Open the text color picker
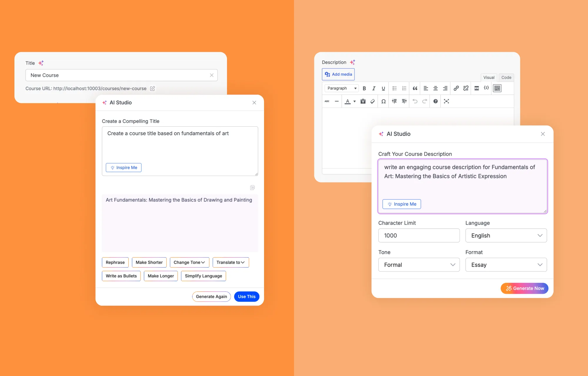This screenshot has width=588, height=376. pyautogui.click(x=348, y=101)
